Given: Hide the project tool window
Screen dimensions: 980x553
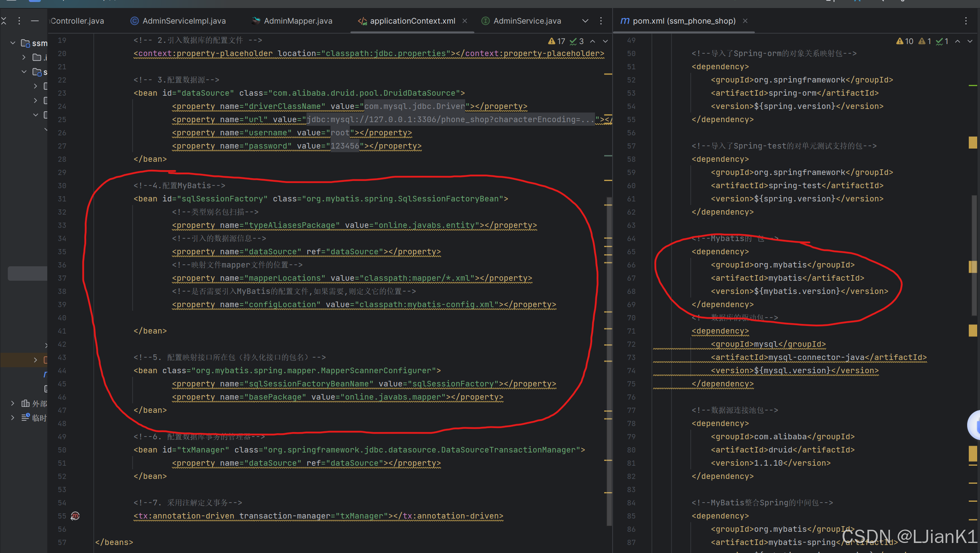Looking at the screenshot, I should (x=35, y=21).
